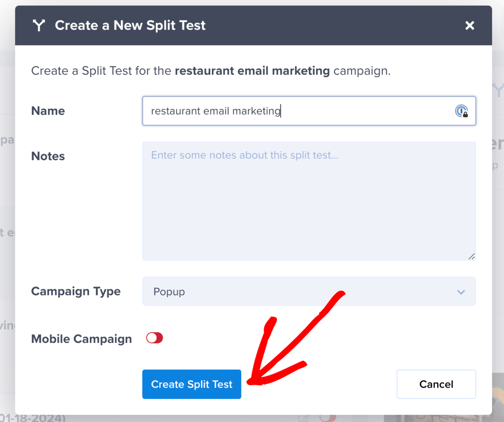Click the 1Password autofill badge in the name input
Screen dimensions: 504x422
point(461,111)
